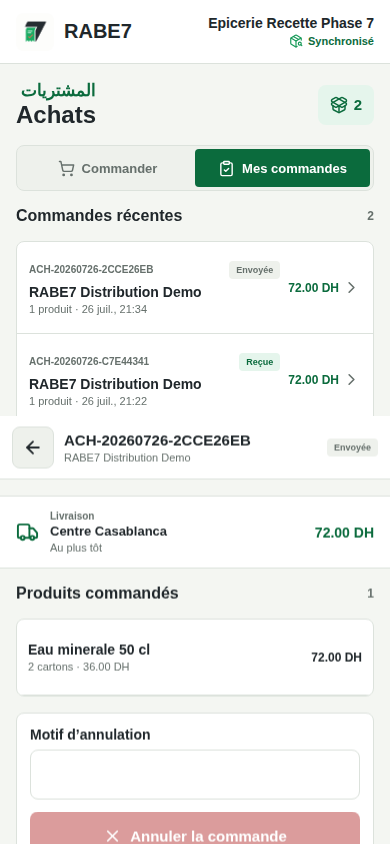Click the Synchronisé status label
This screenshot has height=844, width=390.
341,41
